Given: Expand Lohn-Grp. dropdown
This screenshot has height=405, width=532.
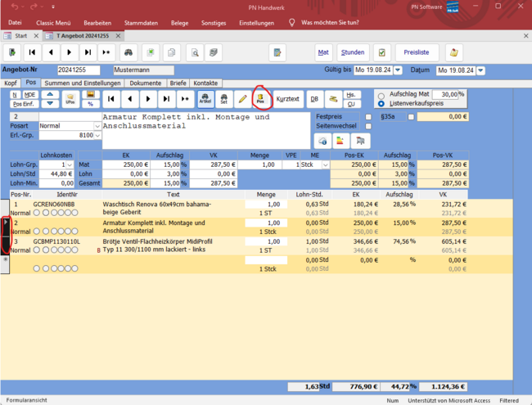Looking at the screenshot, I should pyautogui.click(x=70, y=164).
